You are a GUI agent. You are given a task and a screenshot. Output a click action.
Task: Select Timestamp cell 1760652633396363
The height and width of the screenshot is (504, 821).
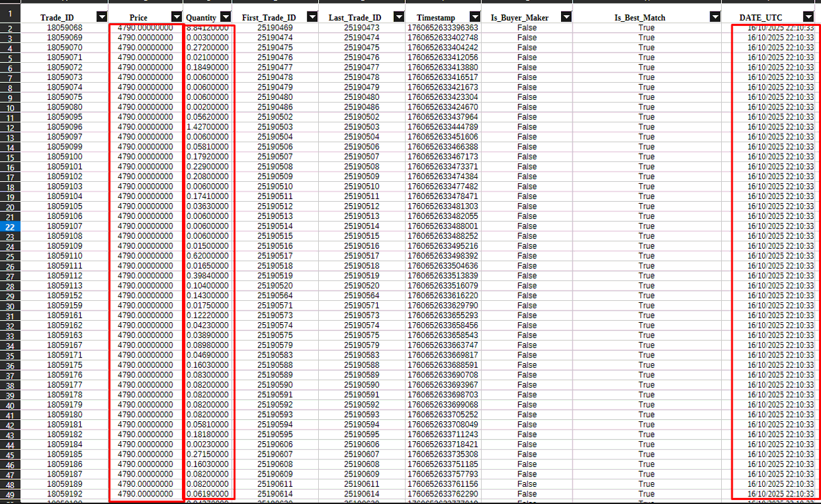pos(443,27)
